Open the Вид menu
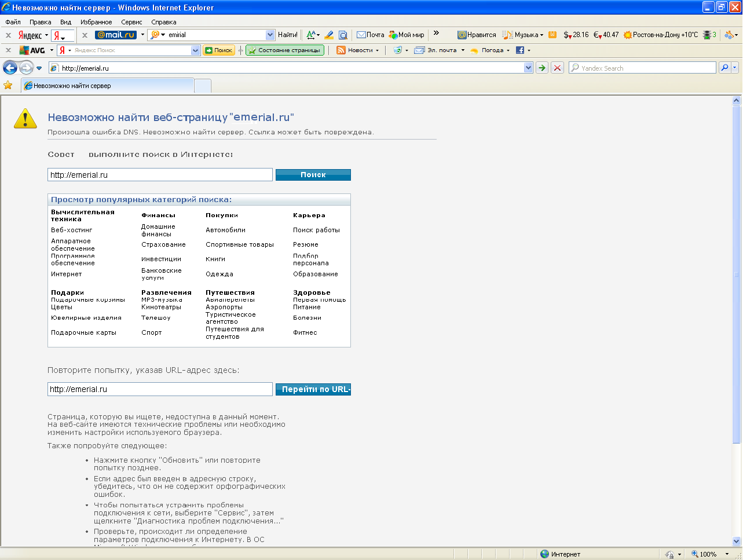This screenshot has height=560, width=743. click(66, 22)
